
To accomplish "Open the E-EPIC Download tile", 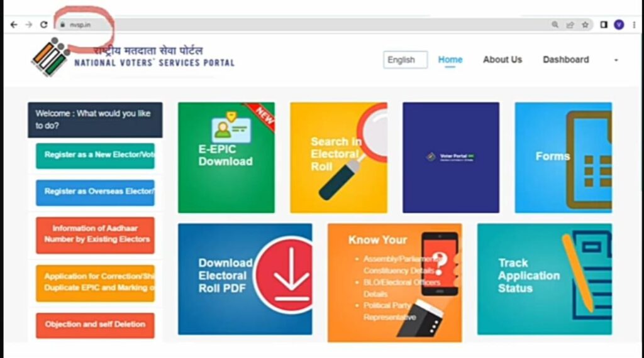I will click(x=226, y=158).
